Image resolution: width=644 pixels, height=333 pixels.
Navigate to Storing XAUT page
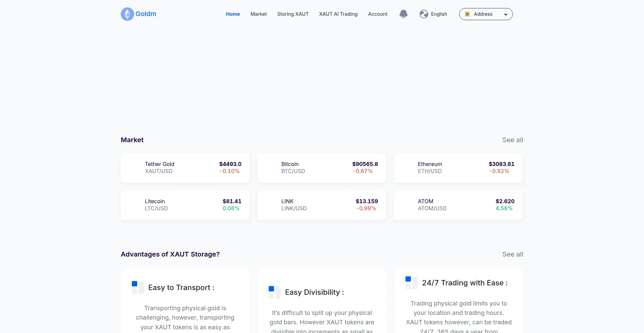pos(293,14)
